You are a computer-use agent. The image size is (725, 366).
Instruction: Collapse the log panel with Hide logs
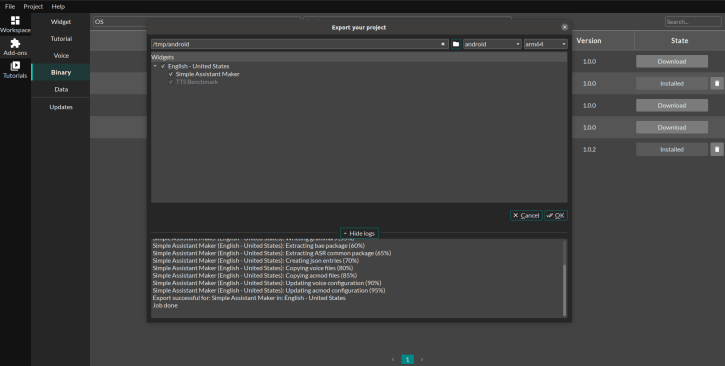359,233
